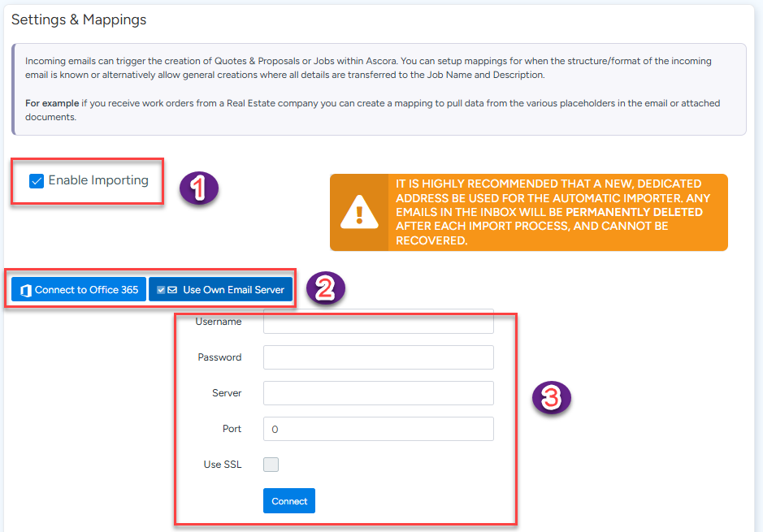This screenshot has height=532, width=763.
Task: Click into the Password field
Action: coord(378,357)
